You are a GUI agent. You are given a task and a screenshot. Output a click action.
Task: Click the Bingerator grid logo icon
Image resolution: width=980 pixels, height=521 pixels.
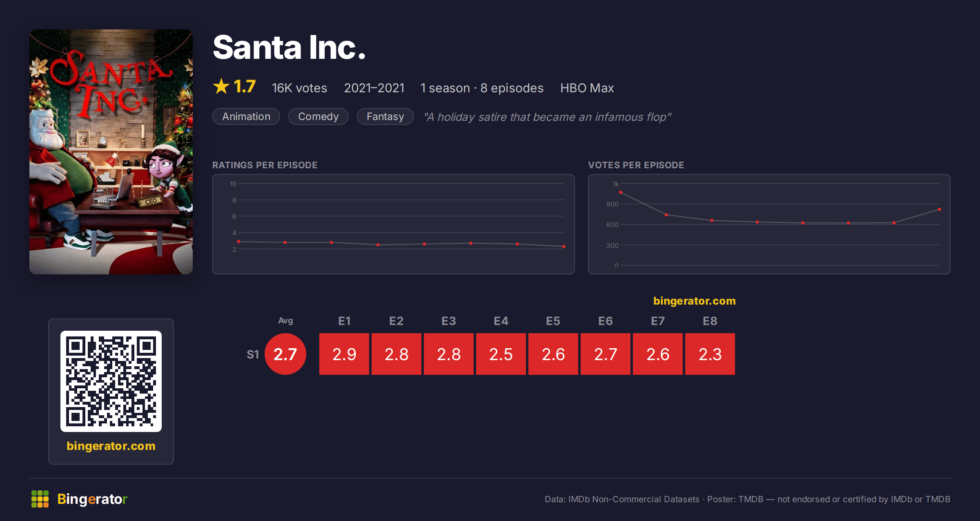coord(40,499)
